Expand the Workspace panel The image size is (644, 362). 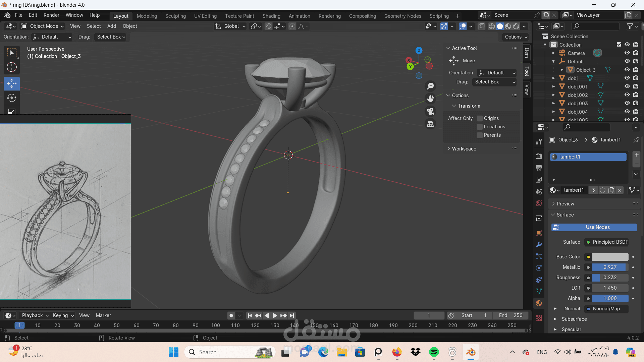pyautogui.click(x=464, y=149)
